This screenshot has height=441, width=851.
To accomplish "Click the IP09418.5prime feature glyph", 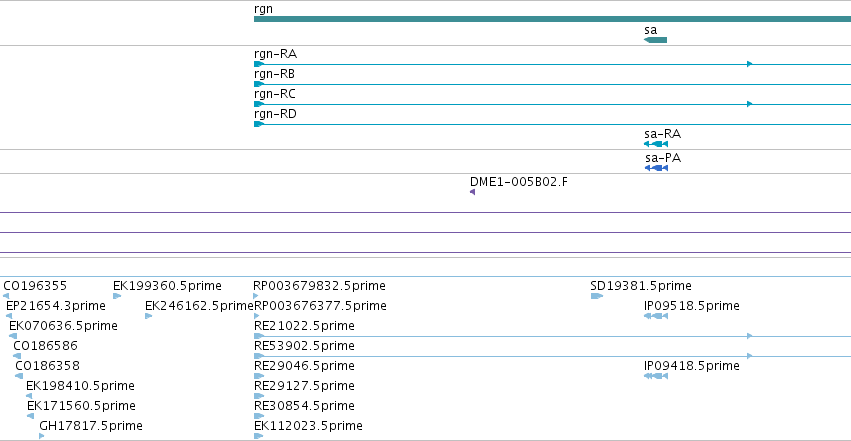I will pyautogui.click(x=656, y=376).
